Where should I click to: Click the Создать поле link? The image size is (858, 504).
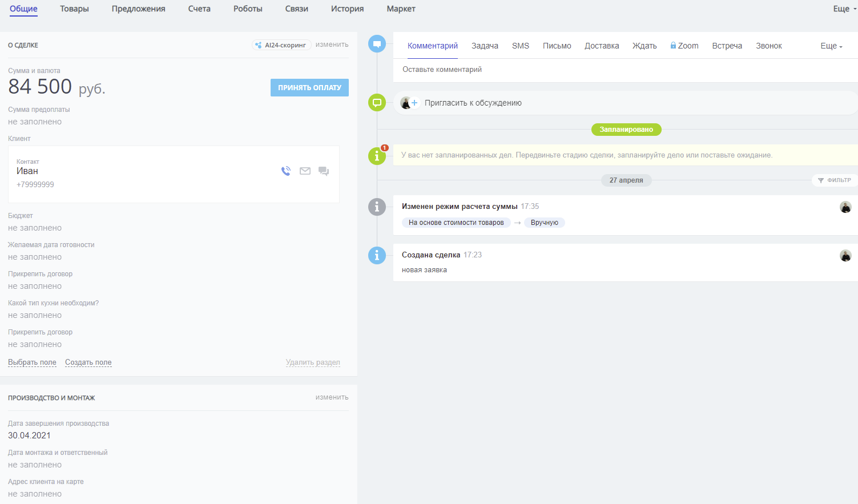[x=88, y=362]
